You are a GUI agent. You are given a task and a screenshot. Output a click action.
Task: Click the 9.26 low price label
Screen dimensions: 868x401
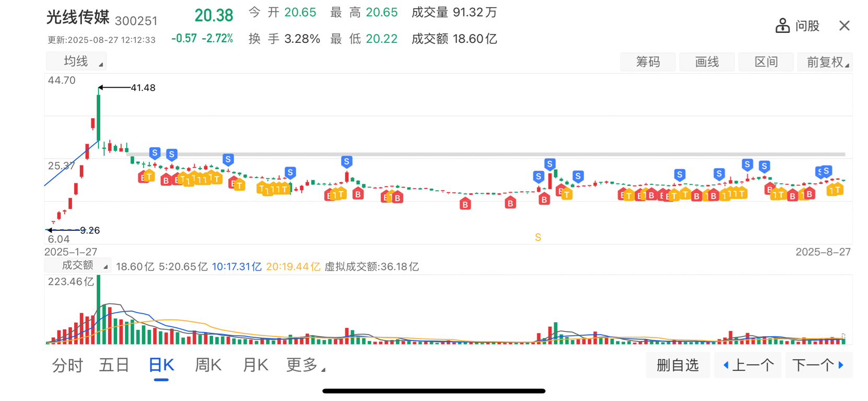(90, 230)
